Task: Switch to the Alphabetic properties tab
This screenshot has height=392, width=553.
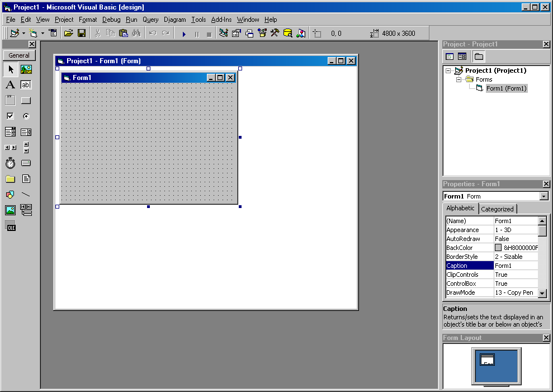Action: tap(460, 208)
